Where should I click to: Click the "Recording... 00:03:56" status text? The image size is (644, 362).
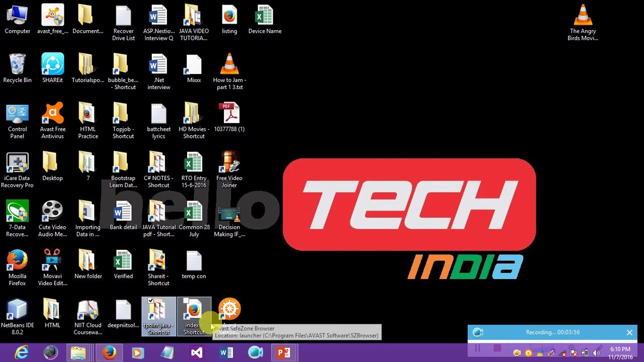(x=552, y=332)
